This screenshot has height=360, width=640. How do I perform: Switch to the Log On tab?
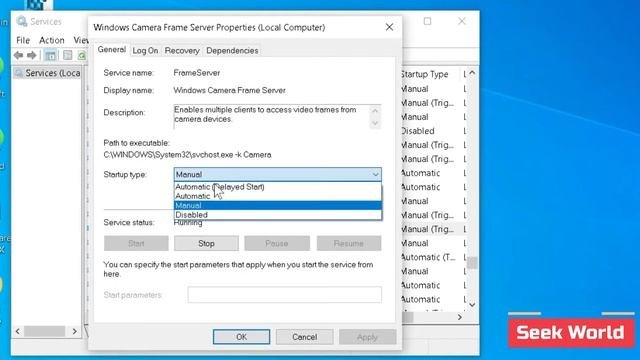point(145,51)
